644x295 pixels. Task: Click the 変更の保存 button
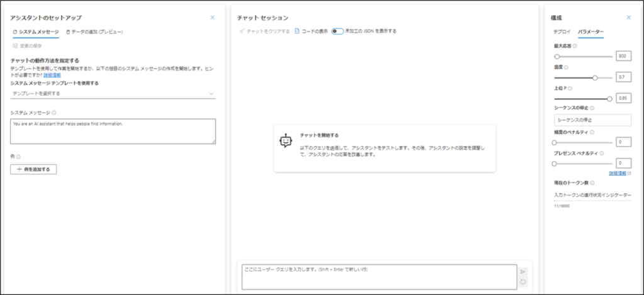click(x=27, y=46)
